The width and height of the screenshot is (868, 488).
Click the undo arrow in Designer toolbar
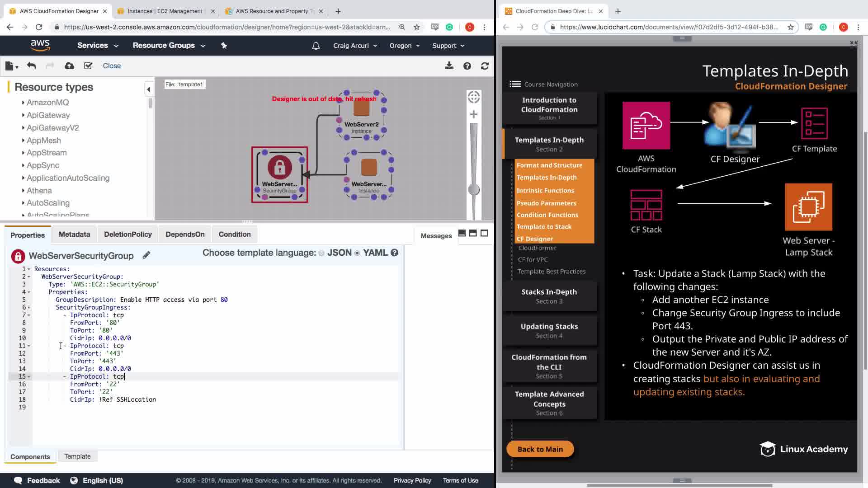click(31, 66)
